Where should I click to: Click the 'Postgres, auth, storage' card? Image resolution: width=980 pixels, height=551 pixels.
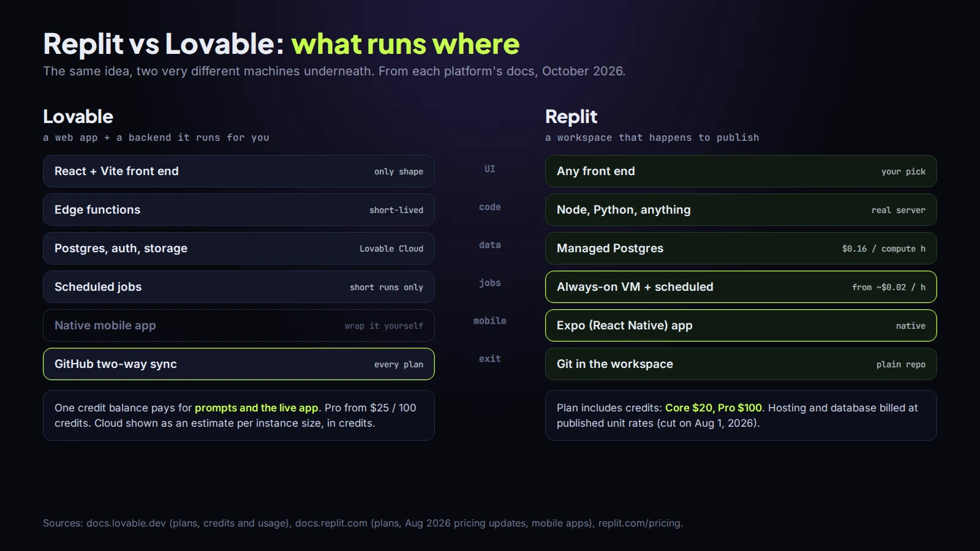point(239,249)
